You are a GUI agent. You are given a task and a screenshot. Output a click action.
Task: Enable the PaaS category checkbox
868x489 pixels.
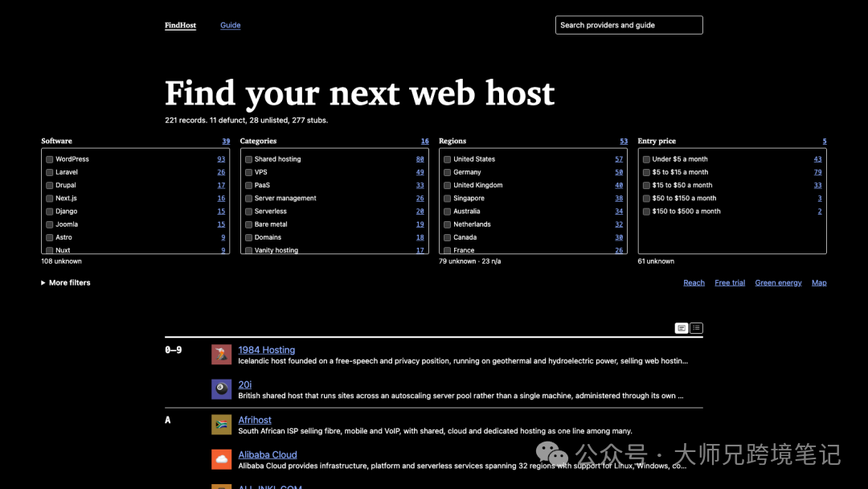248,186
